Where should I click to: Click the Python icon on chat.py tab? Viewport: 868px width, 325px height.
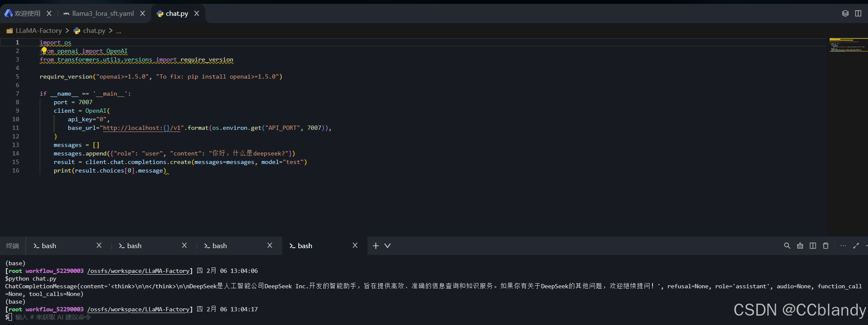click(160, 14)
